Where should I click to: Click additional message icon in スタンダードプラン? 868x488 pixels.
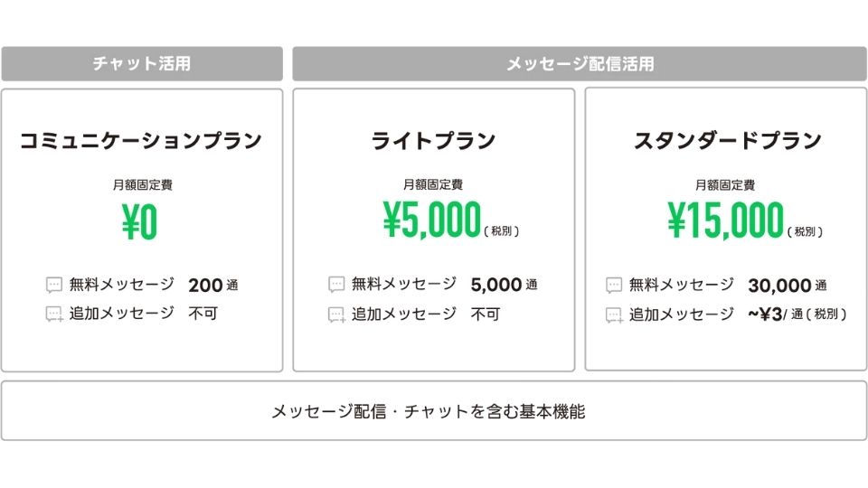coord(614,315)
